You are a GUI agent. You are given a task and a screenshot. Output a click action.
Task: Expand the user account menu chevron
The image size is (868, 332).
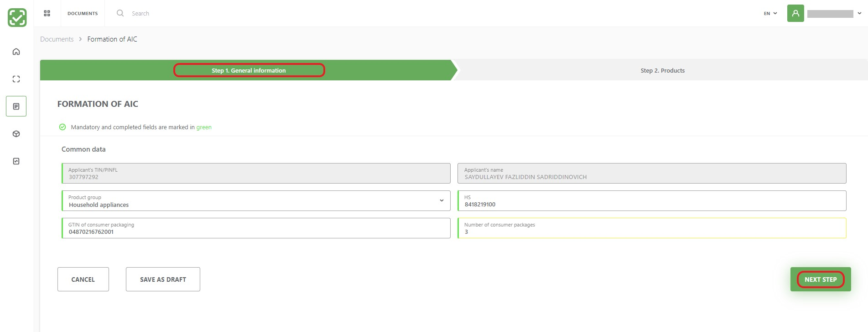(859, 13)
